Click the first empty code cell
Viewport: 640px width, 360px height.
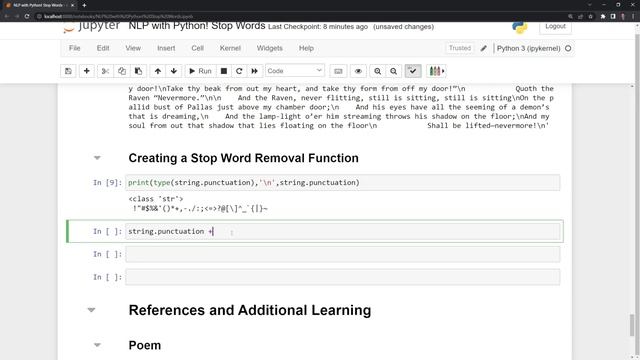coord(342,254)
